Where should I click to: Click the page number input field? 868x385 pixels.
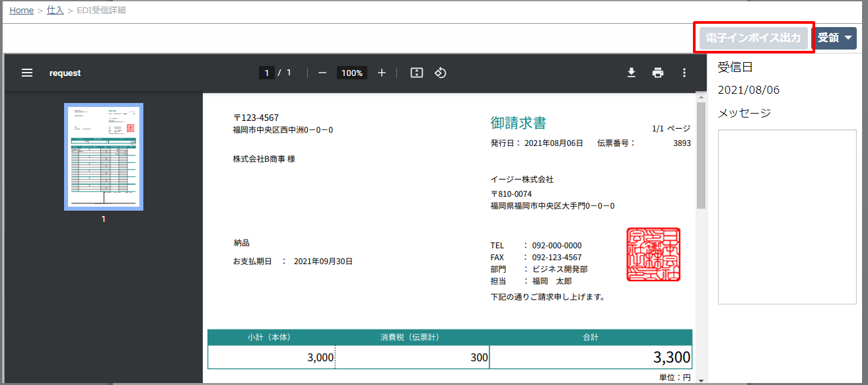pyautogui.click(x=268, y=73)
